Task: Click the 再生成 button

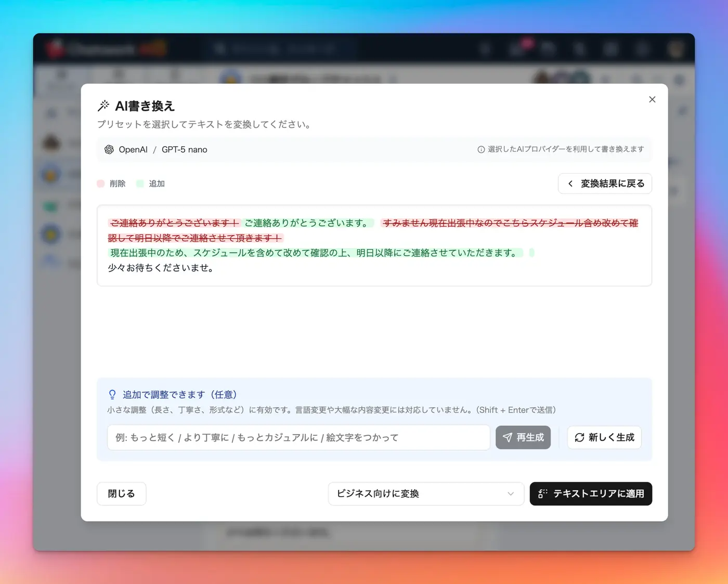Action: (x=523, y=437)
